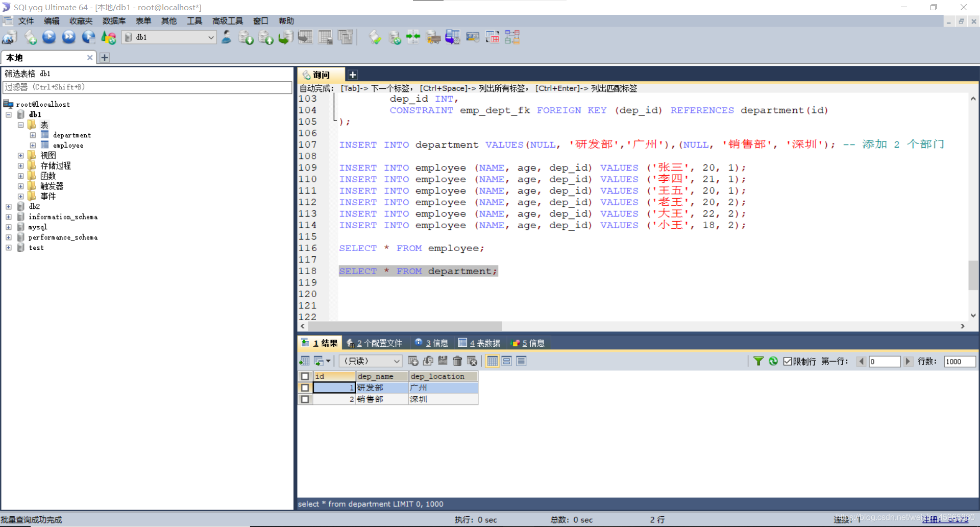This screenshot has height=527, width=980.
Task: Click the Alter Table toolbar icon
Action: click(x=325, y=37)
